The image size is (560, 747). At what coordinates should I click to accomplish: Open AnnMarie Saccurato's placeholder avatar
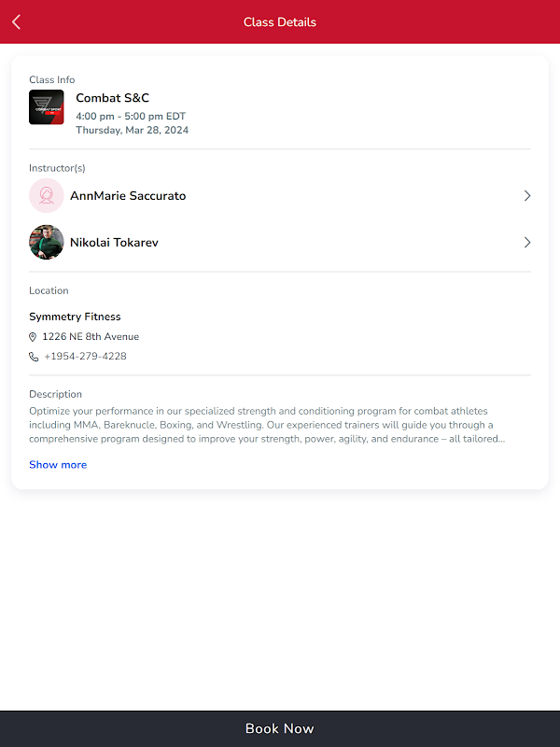point(46,195)
